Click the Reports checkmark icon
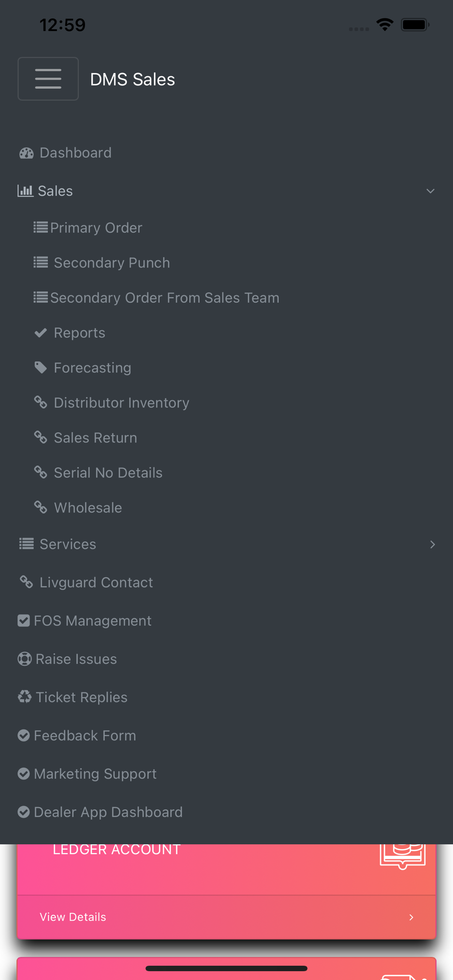 (x=41, y=333)
